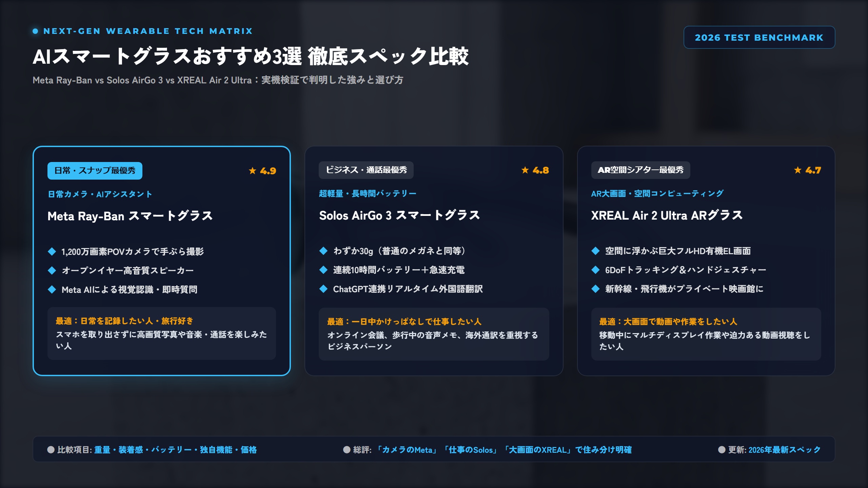The image size is (868, 488).
Task: Click the 実機検証で判明した強みと選び方 subheading
Action: pos(332,80)
